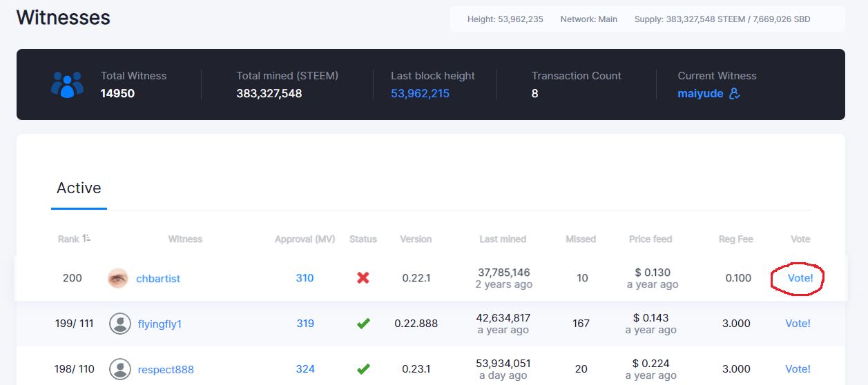The width and height of the screenshot is (868, 385).
Task: Click missed count 10
Action: (x=582, y=278)
